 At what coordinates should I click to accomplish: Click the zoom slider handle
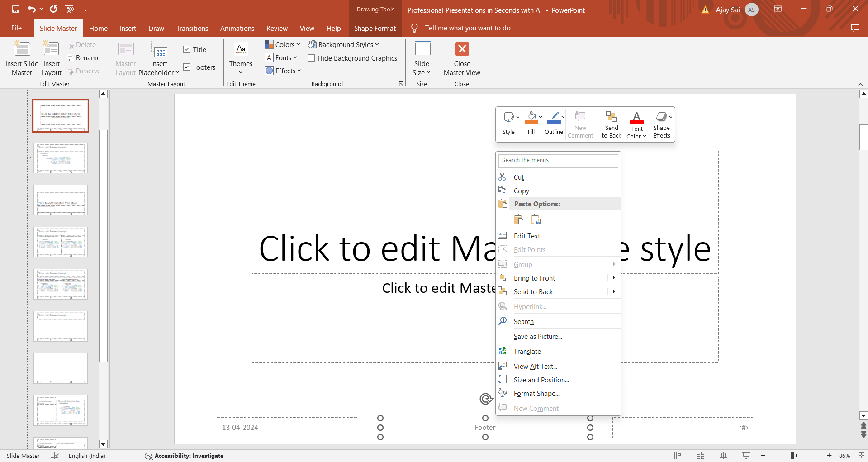point(793,456)
